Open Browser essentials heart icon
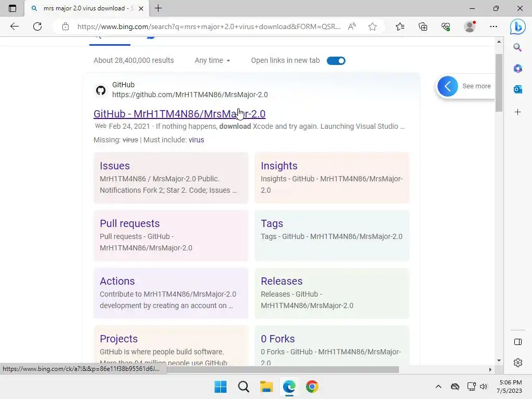Screen dimensions: 532x399 (x=446, y=26)
